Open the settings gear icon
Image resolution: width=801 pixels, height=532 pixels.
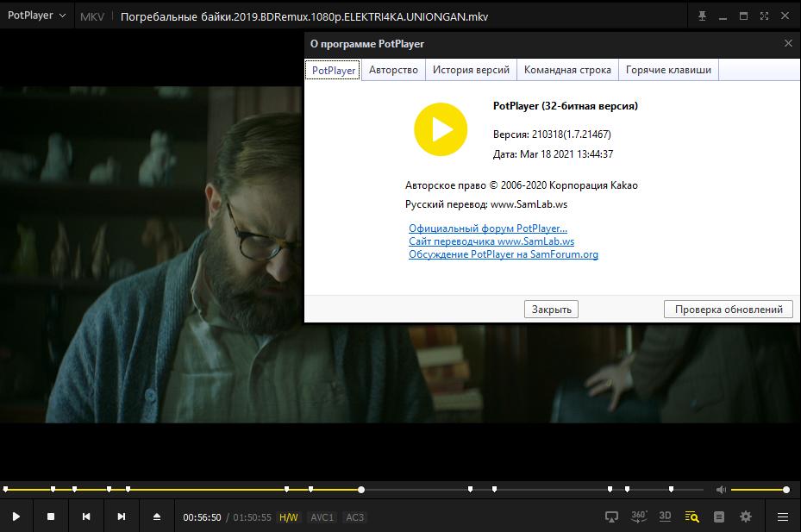(746, 516)
